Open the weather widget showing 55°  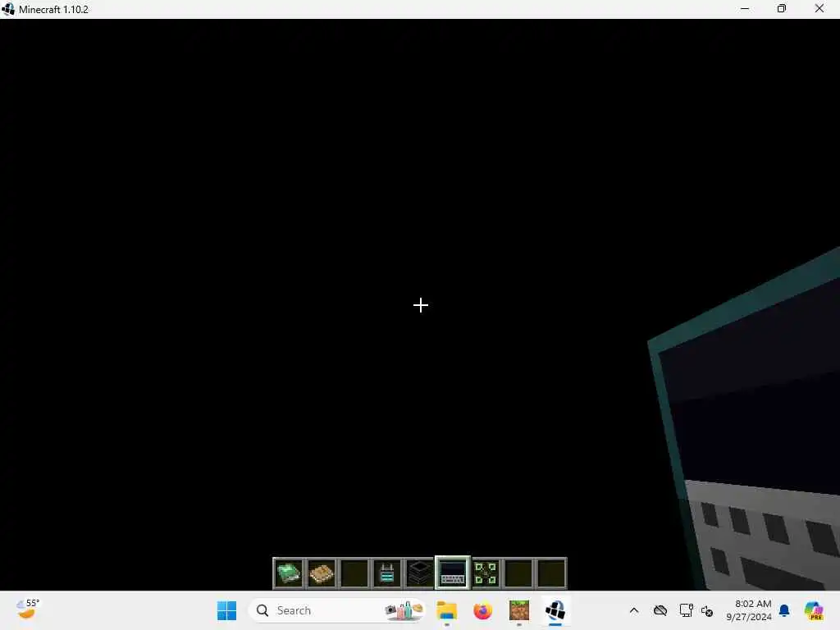[x=27, y=609]
